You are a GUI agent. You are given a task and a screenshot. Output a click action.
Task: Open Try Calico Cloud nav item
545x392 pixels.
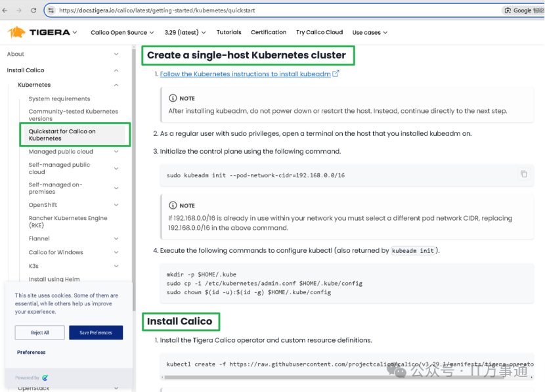click(x=319, y=32)
